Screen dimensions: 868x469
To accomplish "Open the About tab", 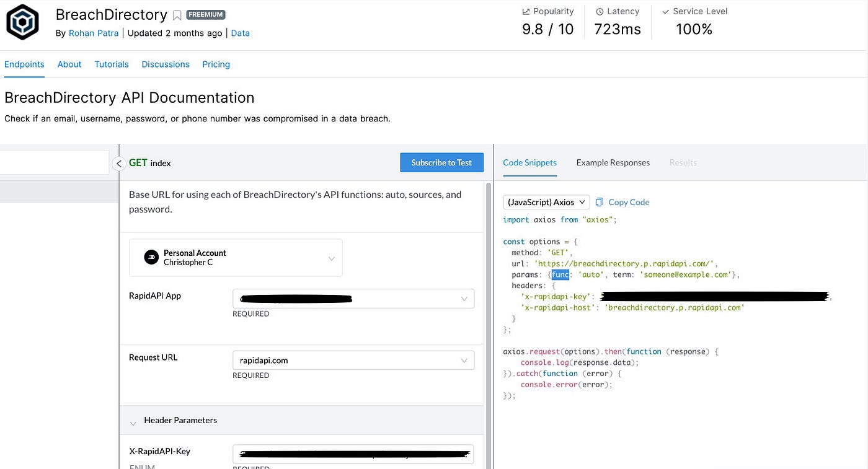I will 69,64.
